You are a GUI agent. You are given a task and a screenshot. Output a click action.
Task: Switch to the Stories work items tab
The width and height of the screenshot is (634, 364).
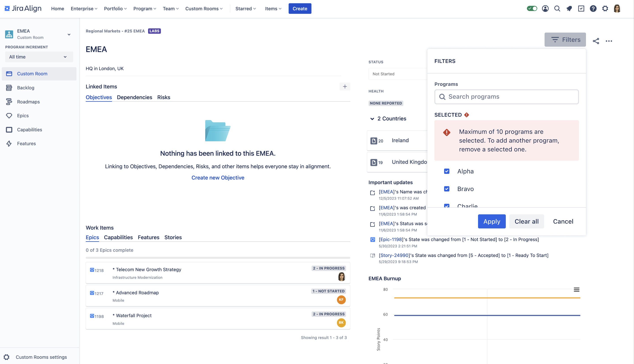[x=173, y=237]
